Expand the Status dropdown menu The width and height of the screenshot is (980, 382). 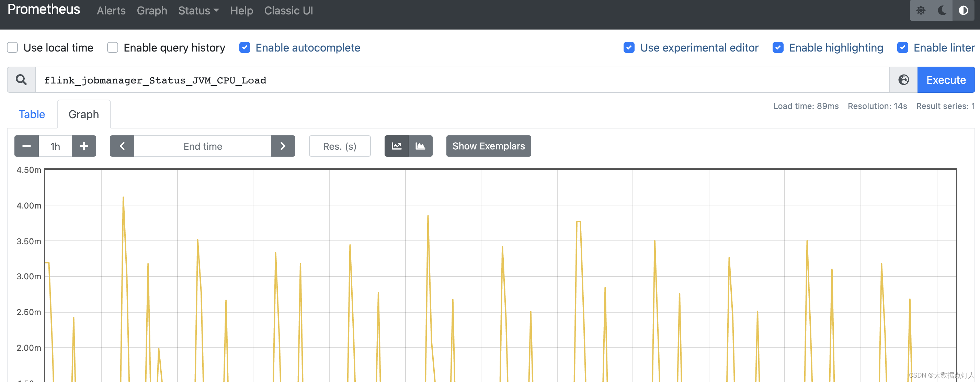coord(198,11)
